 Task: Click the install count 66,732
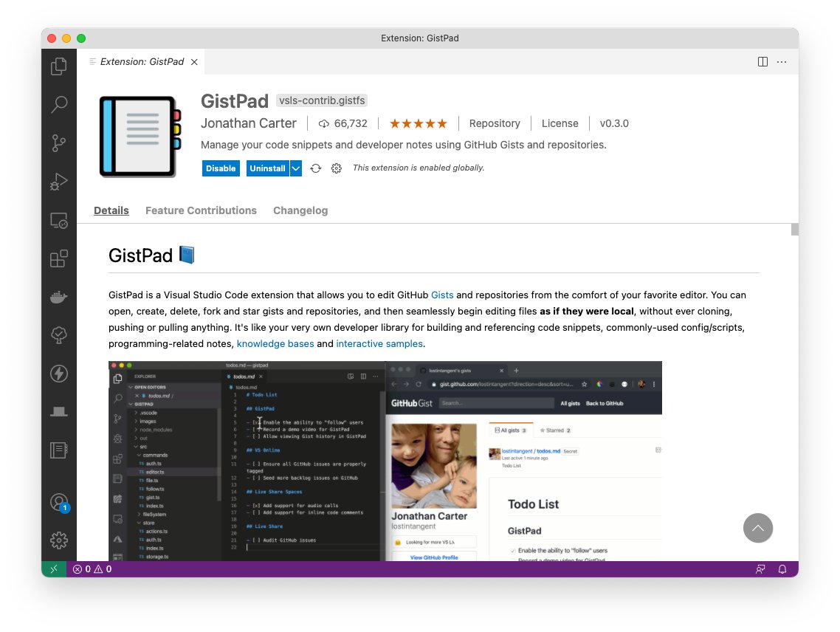342,123
